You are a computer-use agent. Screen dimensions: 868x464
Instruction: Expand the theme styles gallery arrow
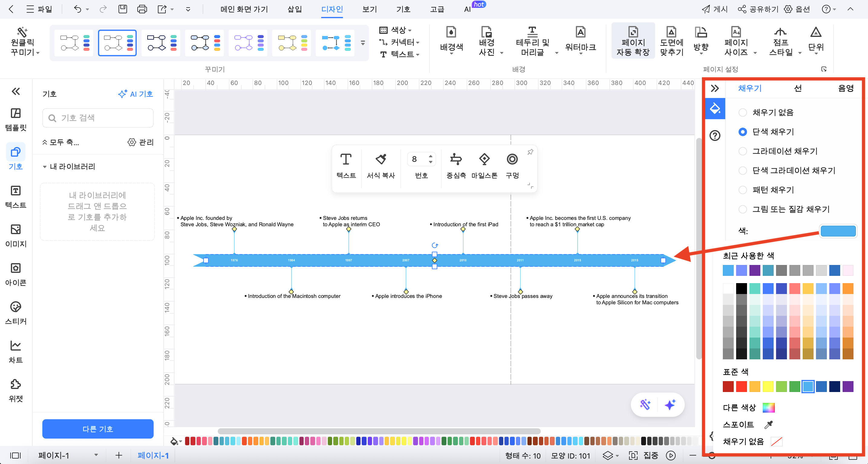pos(363,43)
